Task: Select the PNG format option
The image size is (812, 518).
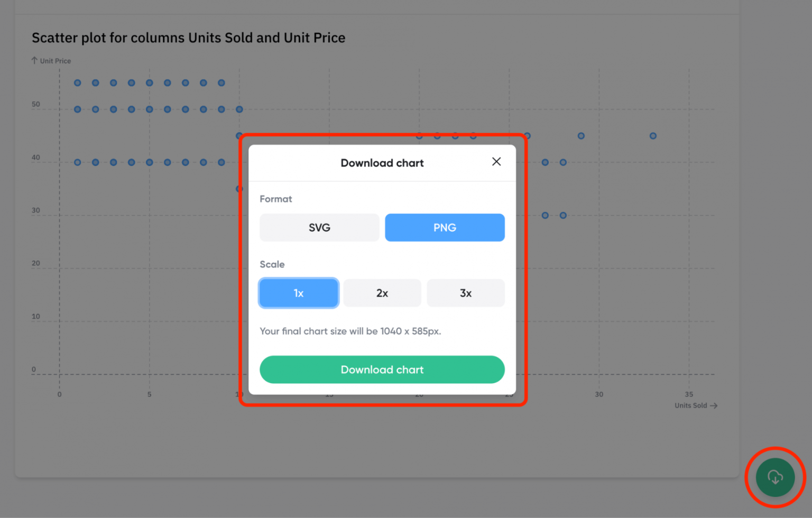Action: pos(445,227)
